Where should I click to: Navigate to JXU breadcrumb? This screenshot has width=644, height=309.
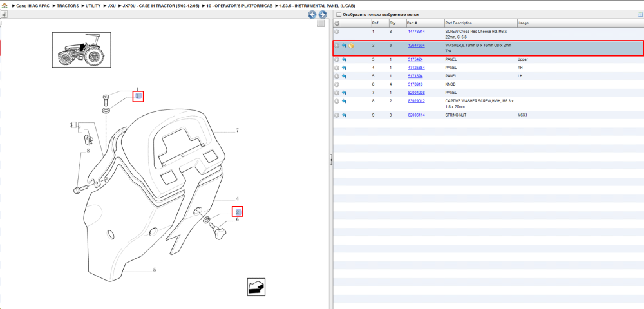111,6
